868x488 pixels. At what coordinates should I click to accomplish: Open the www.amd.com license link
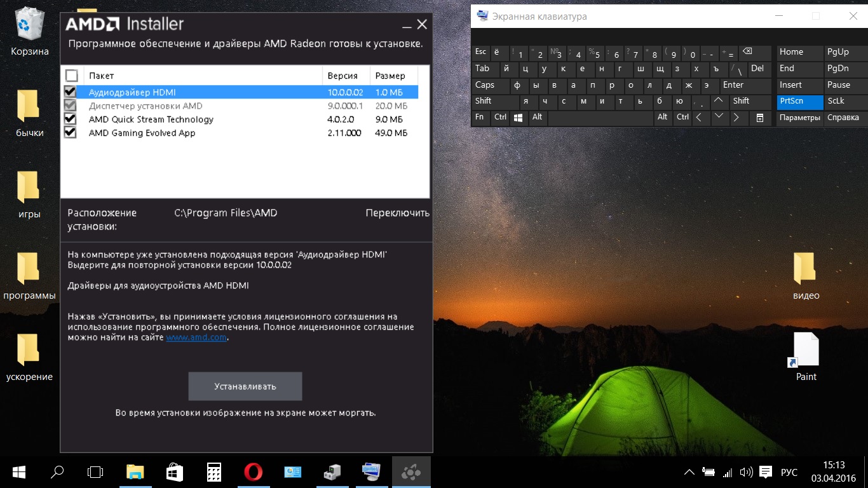click(196, 337)
